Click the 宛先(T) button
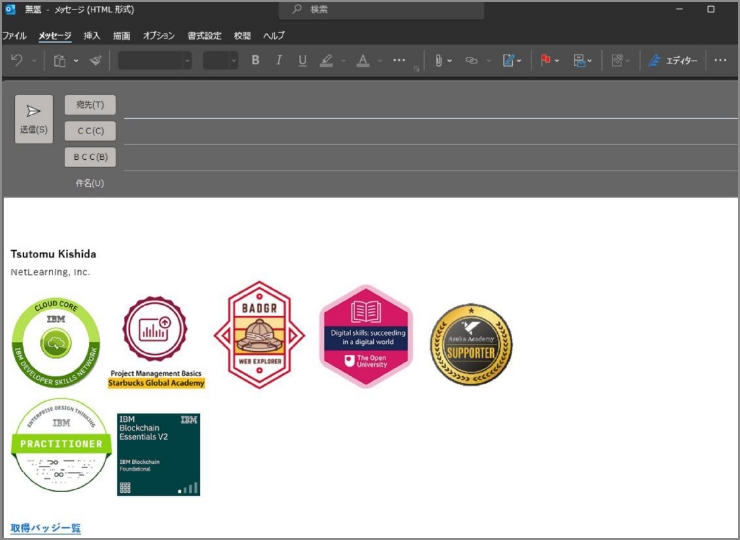The height and width of the screenshot is (540, 740). click(90, 105)
